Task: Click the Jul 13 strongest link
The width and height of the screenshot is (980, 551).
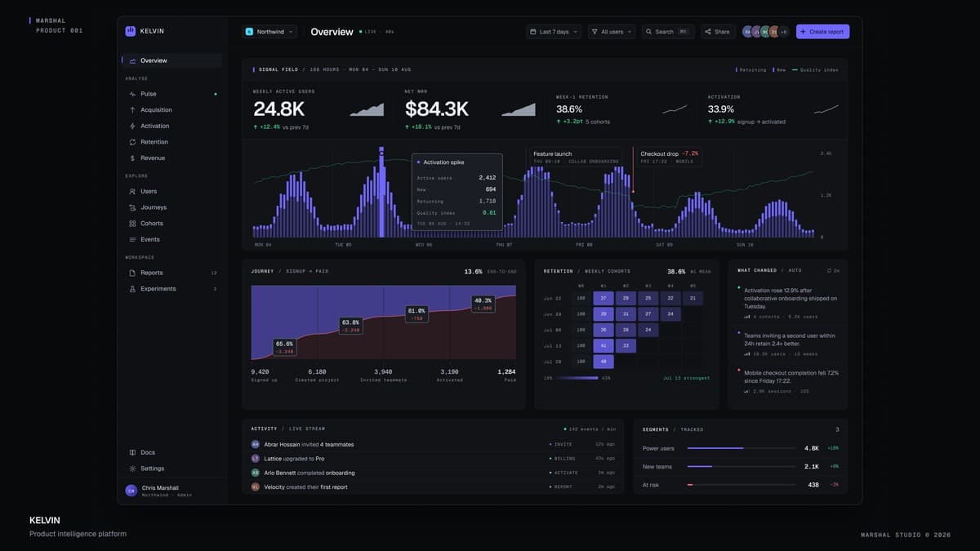Action: pyautogui.click(x=686, y=378)
